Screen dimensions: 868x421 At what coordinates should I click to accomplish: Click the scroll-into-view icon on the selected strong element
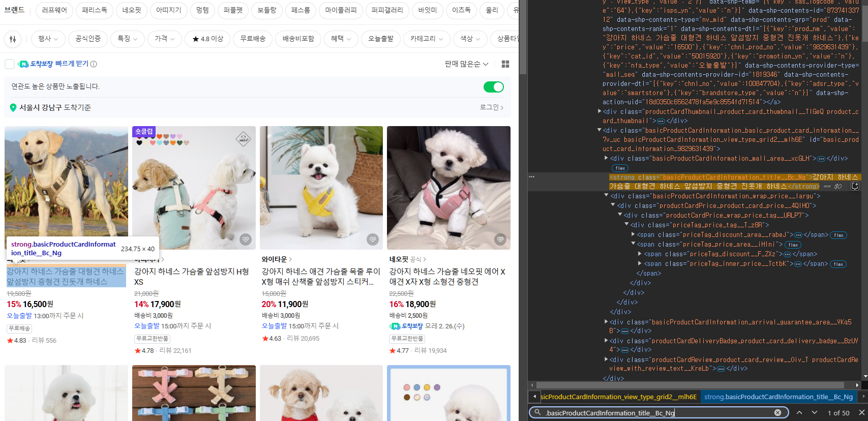click(855, 186)
